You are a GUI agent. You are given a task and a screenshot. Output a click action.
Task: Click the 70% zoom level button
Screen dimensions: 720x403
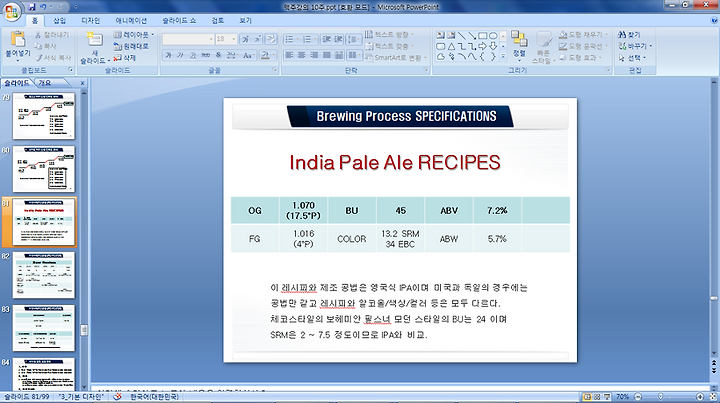click(623, 397)
